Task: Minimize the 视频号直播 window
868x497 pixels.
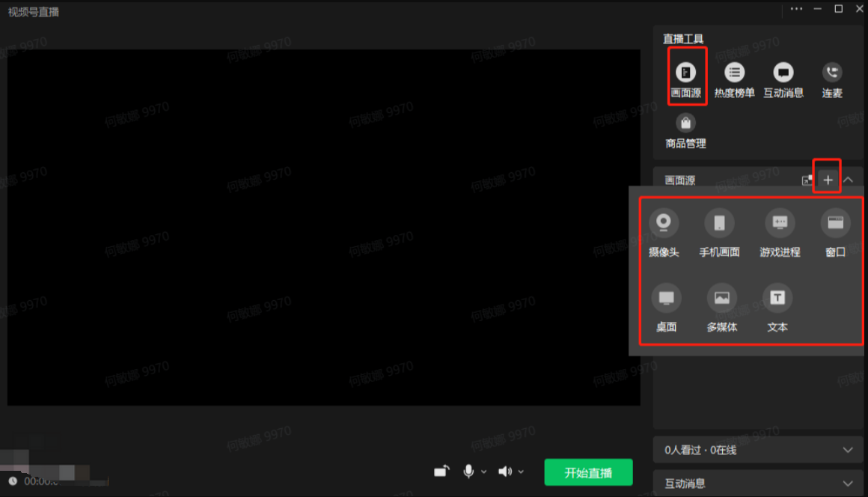Action: [x=818, y=9]
